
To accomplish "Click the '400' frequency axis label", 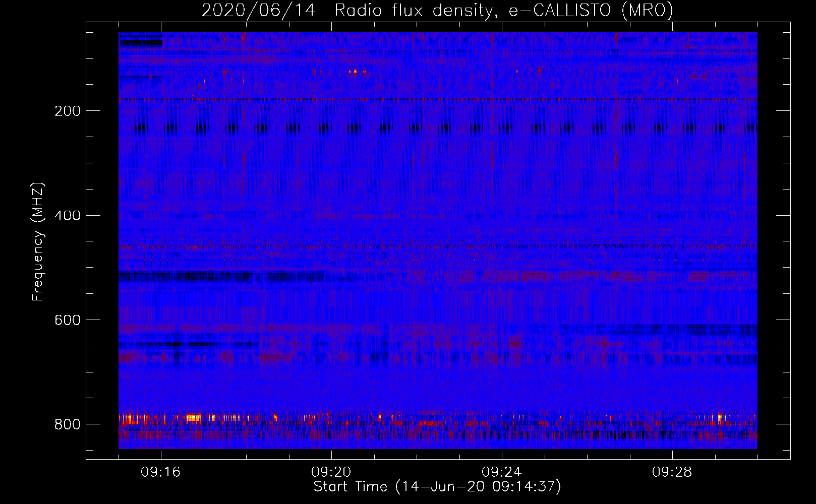I will (67, 216).
